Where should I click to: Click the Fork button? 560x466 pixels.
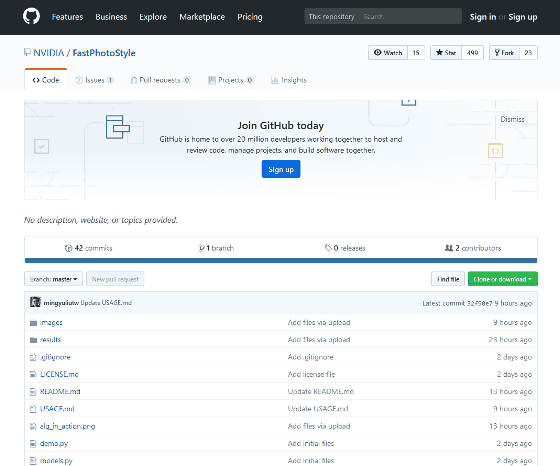click(x=504, y=52)
